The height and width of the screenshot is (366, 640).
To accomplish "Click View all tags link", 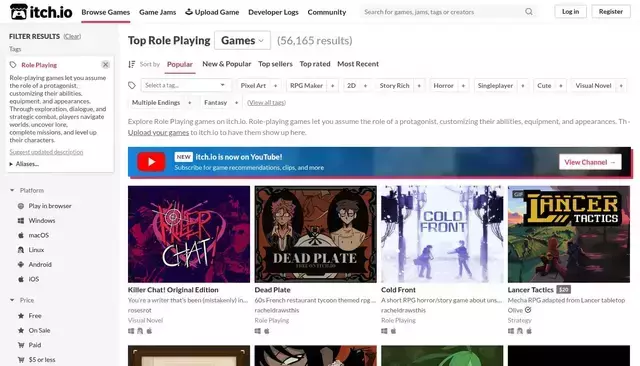I will [x=266, y=103].
